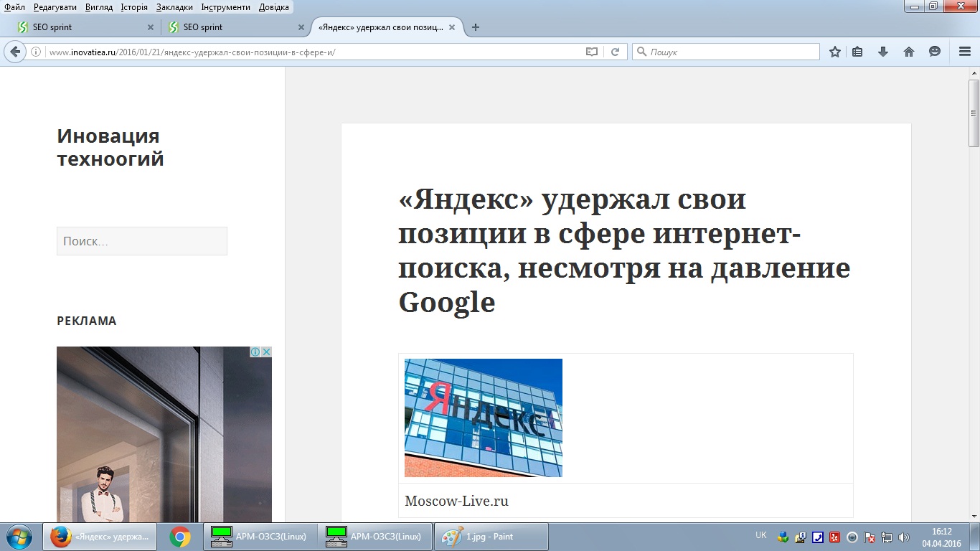The width and height of the screenshot is (980, 551).
Task: Open site identity info icon in address bar
Action: coord(36,52)
